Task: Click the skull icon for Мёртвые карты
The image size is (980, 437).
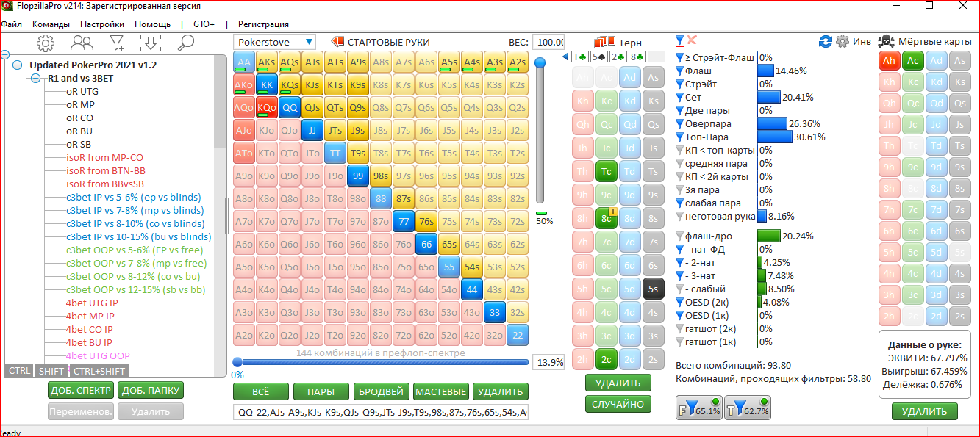Action: click(886, 42)
